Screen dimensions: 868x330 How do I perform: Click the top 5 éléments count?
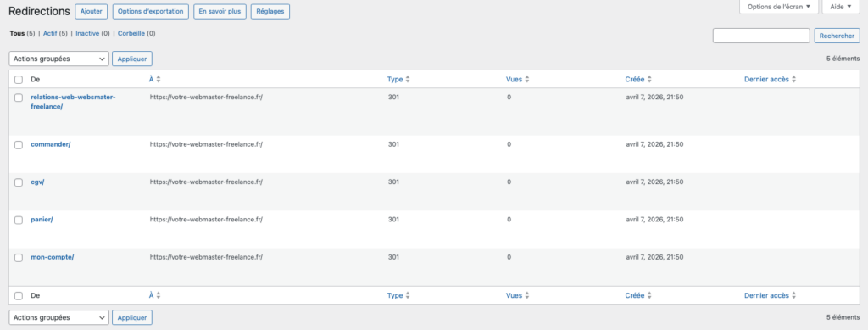point(843,59)
